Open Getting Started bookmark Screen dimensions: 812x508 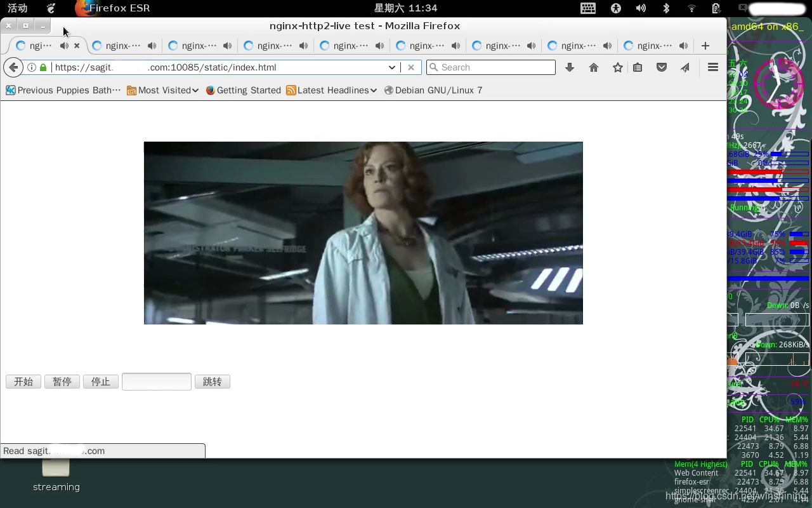point(243,90)
